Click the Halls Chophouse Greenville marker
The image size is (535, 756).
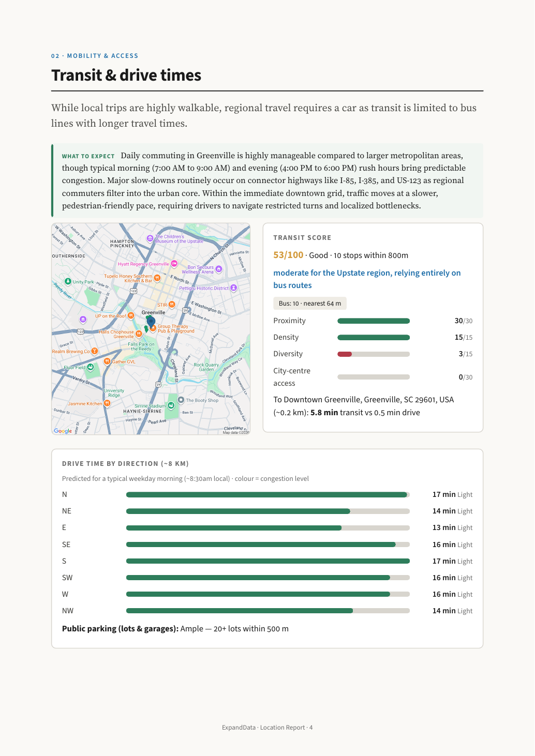[139, 334]
